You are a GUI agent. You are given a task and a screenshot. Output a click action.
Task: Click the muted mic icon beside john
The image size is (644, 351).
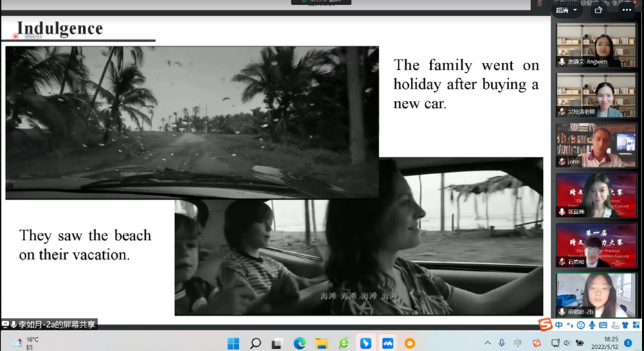click(x=562, y=162)
